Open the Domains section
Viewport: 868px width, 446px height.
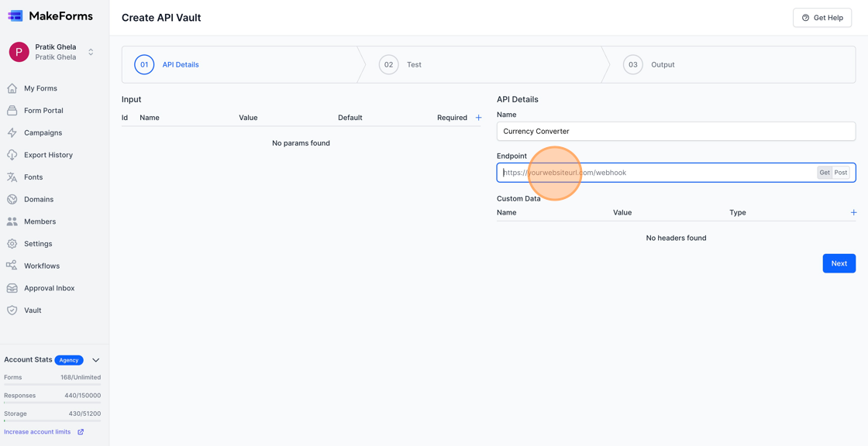pyautogui.click(x=37, y=199)
